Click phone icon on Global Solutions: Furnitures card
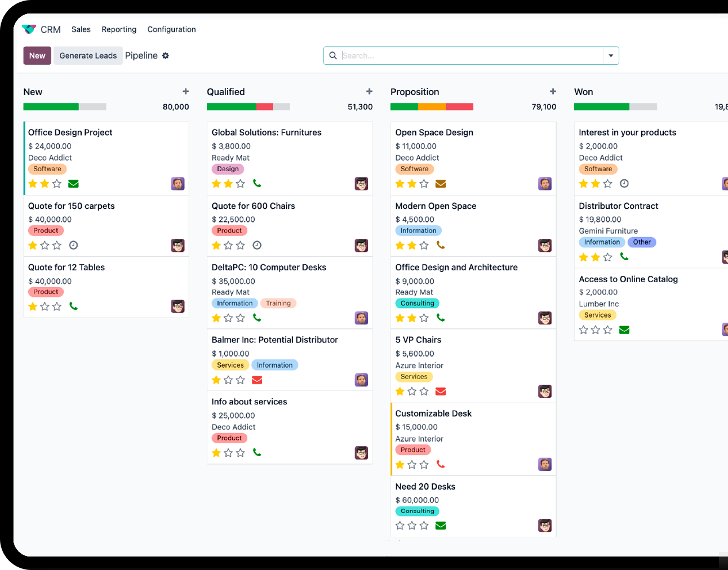Viewport: 728px width, 570px height. (x=257, y=183)
